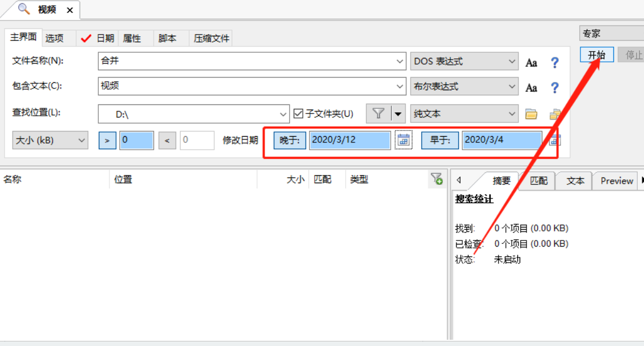Screen dimensions: 644x346
Task: Open the 布尔表达式 expression type dropdown
Action: tap(464, 86)
